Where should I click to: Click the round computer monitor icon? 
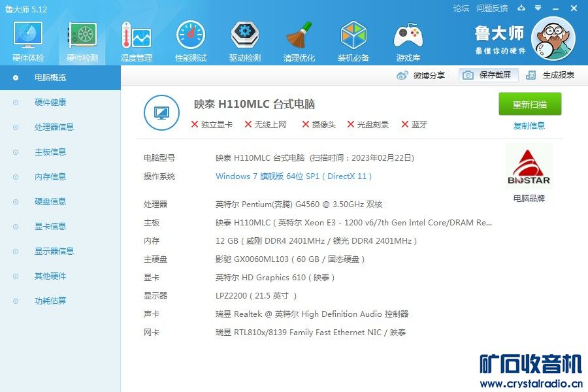point(161,112)
